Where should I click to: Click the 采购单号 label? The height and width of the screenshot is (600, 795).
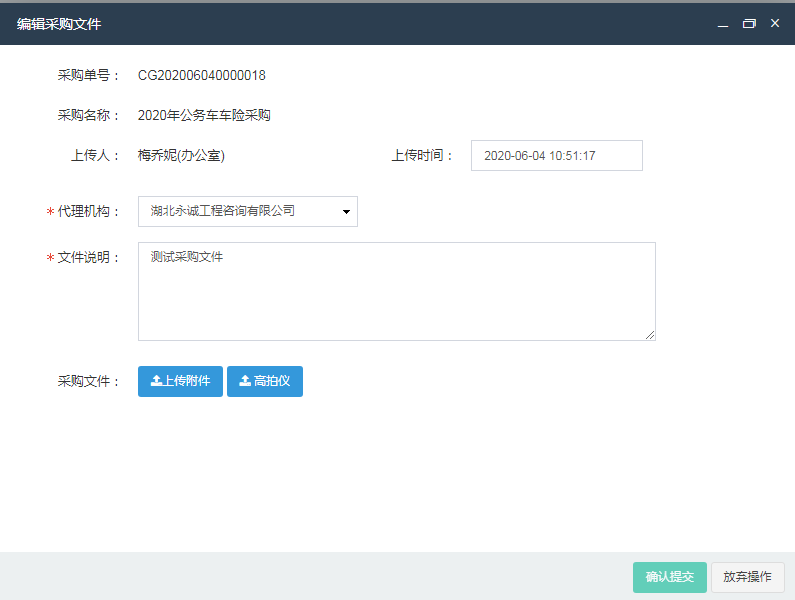coord(88,75)
